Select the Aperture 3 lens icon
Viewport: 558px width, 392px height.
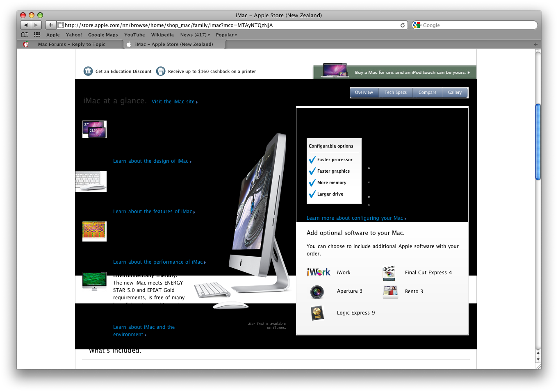pos(317,292)
